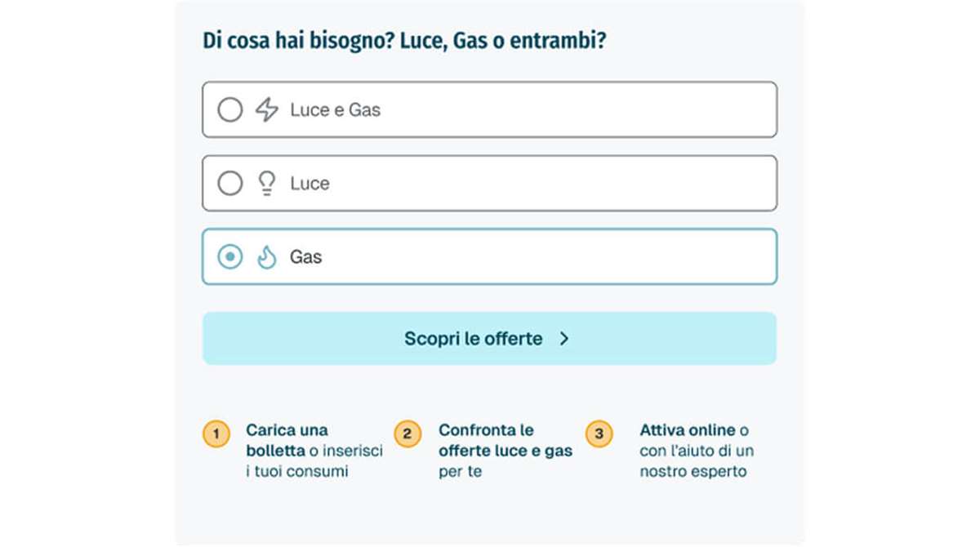
Task: Click the flame icon in the selected option
Action: [268, 256]
